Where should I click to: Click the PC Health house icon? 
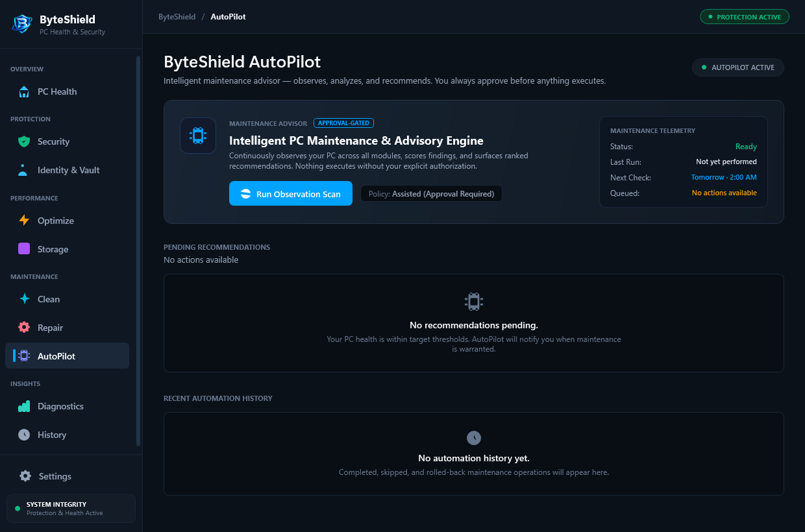(24, 91)
